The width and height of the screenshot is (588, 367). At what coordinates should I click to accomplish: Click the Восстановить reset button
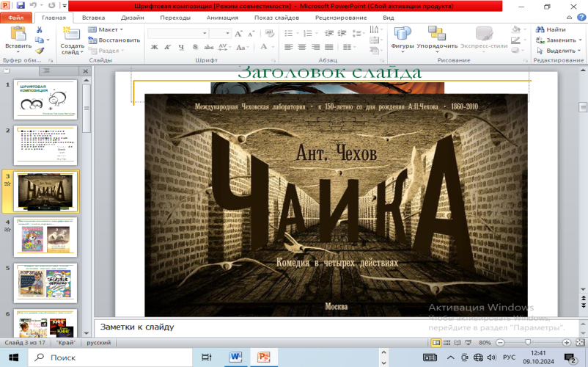tap(114, 40)
